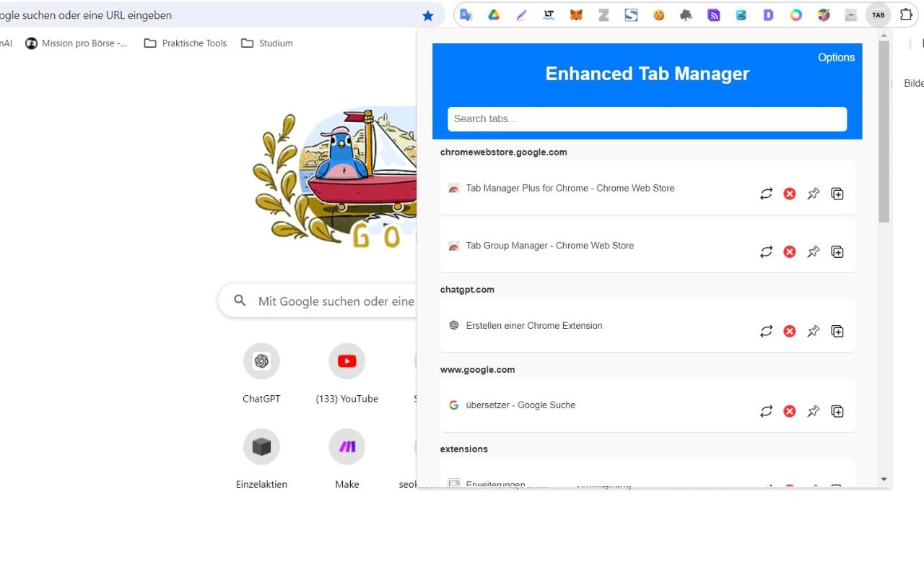Click the Google Doodle sailboat image
Image resolution: width=924 pixels, height=578 pixels.
335,178
